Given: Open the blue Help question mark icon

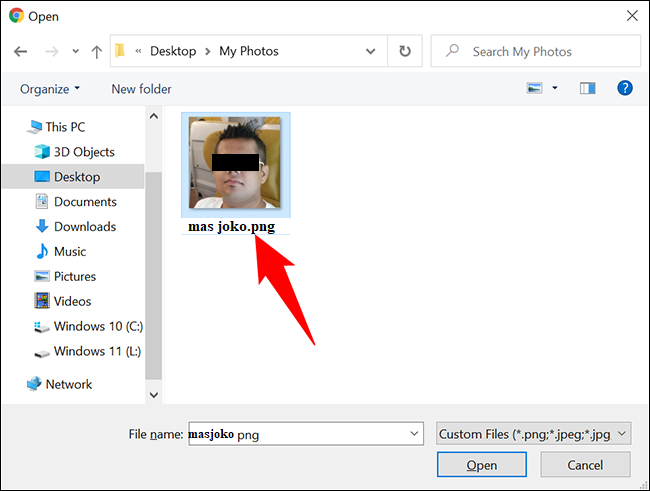Looking at the screenshot, I should [625, 89].
